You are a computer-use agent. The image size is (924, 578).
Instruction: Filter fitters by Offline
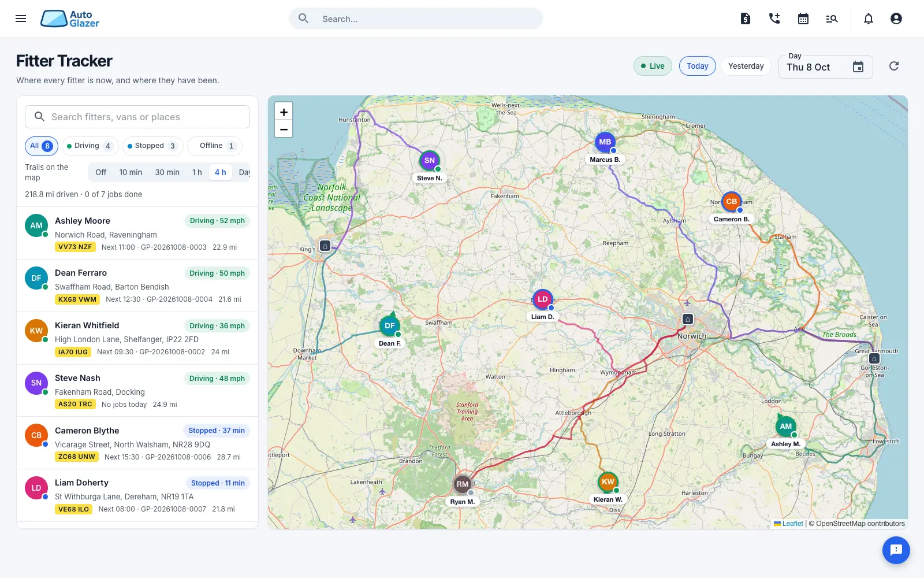[215, 146]
